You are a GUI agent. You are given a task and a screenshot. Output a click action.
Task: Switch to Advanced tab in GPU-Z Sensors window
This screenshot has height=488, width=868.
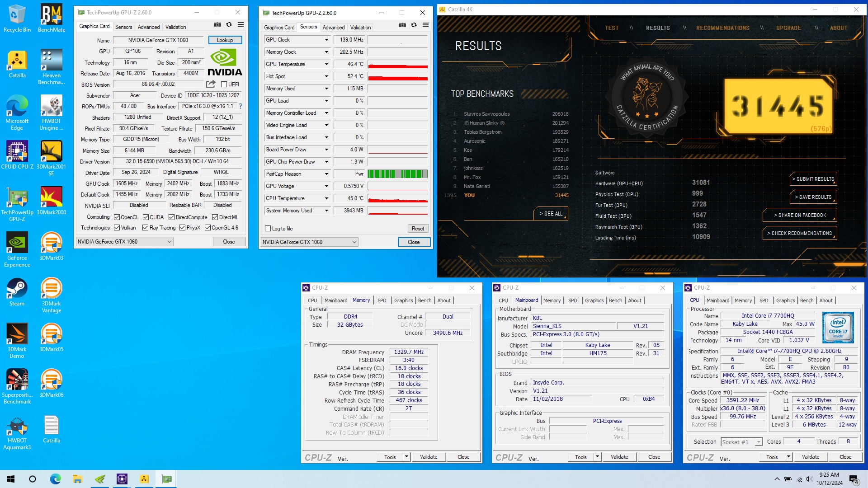pyautogui.click(x=334, y=28)
